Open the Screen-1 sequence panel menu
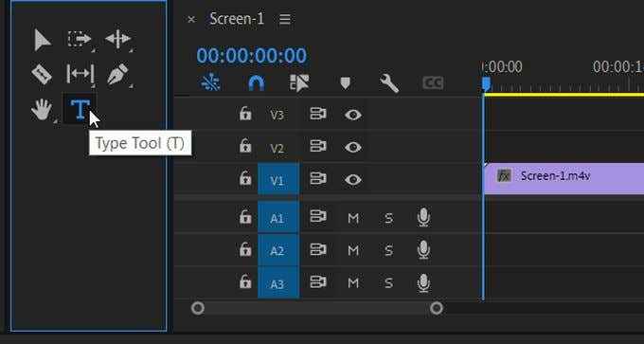Viewport: 644px width, 344px height. (285, 19)
